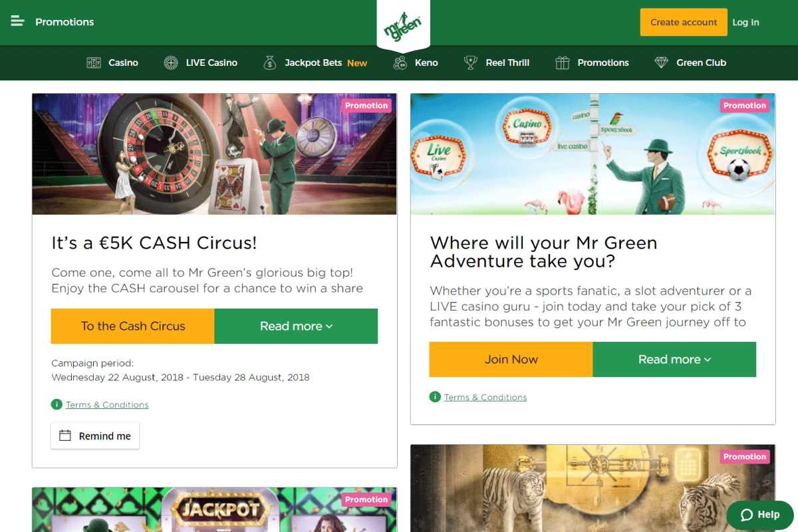The image size is (798, 532).
Task: Select the Casino slot machine icon
Action: tap(94, 63)
